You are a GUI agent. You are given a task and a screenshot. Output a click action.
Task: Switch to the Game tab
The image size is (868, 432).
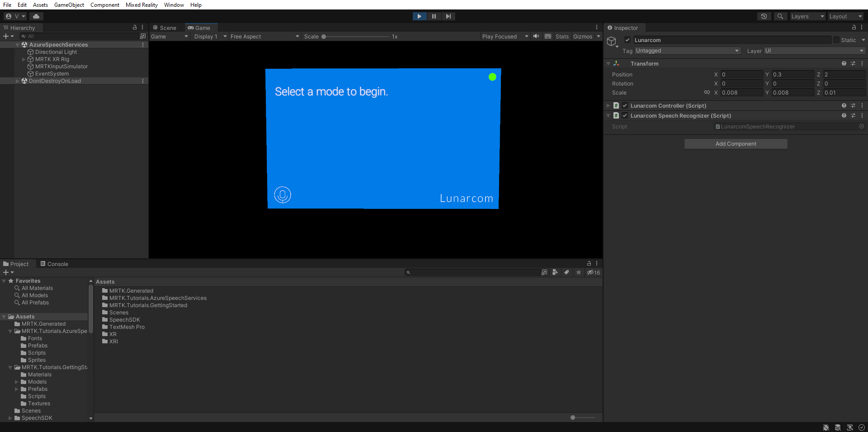199,28
